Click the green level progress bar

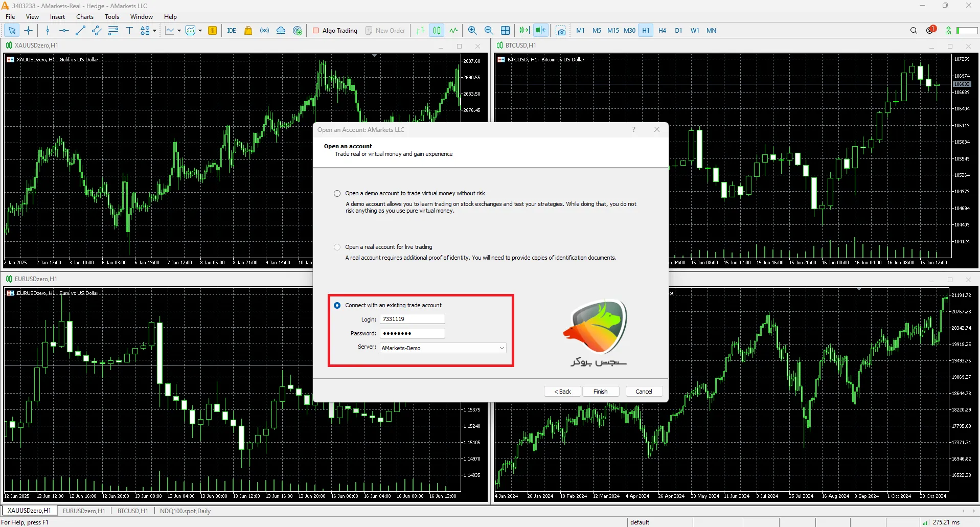[x=967, y=31]
